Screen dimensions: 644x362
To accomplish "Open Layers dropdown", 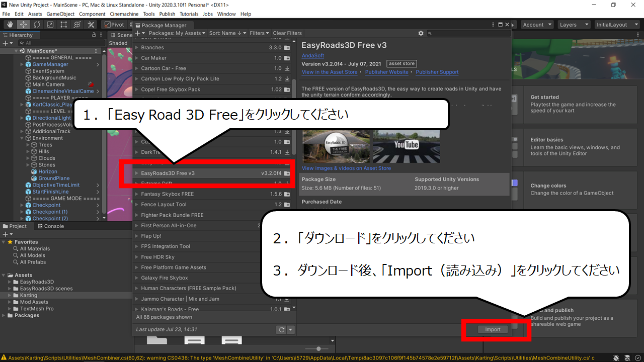I will [574, 25].
